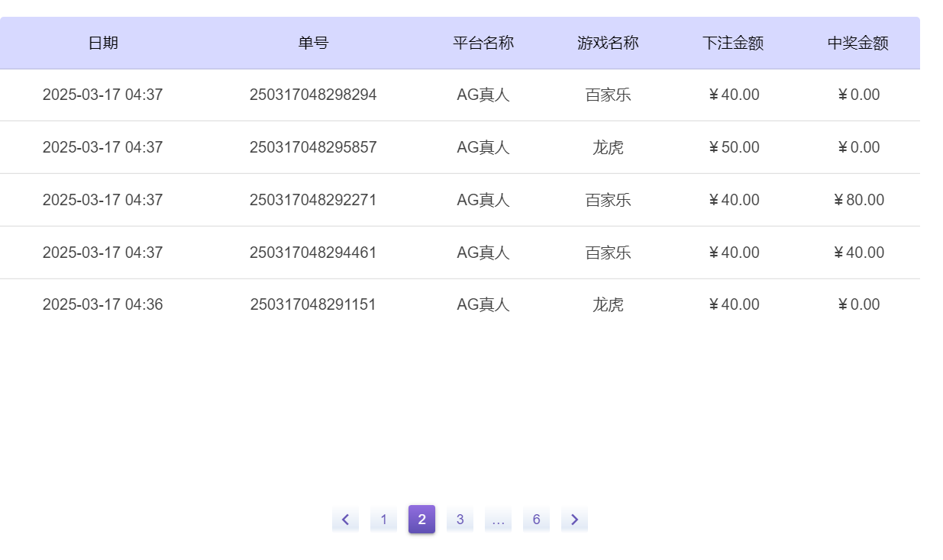
Task: Select date 2025-03-17 04:36 in last row
Action: click(103, 304)
